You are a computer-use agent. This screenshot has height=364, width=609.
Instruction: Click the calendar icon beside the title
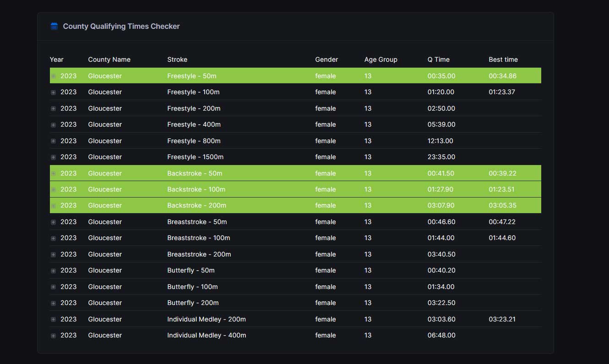(54, 27)
